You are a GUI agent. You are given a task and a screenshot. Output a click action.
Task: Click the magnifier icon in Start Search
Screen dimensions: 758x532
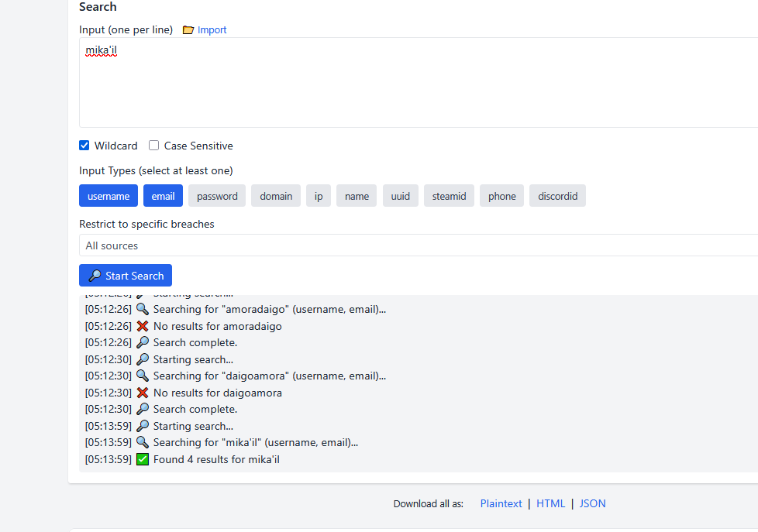pos(95,276)
